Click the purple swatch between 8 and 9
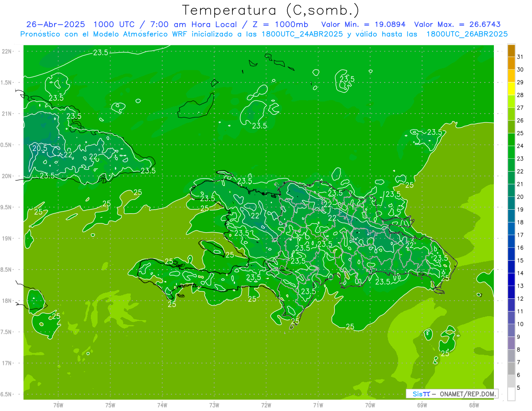The image size is (532, 411). [511, 343]
